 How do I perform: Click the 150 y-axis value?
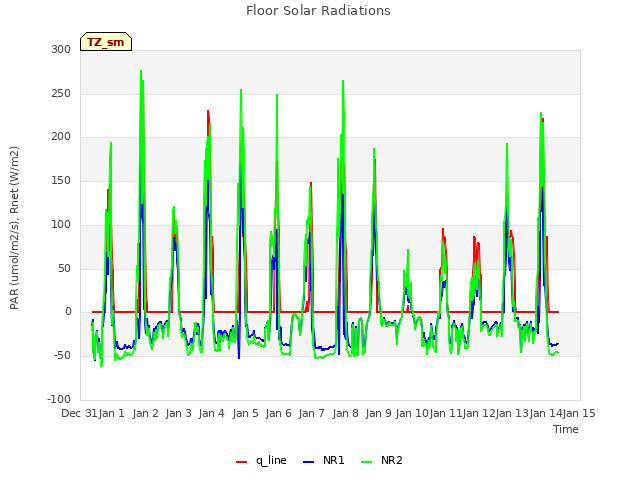[61, 181]
